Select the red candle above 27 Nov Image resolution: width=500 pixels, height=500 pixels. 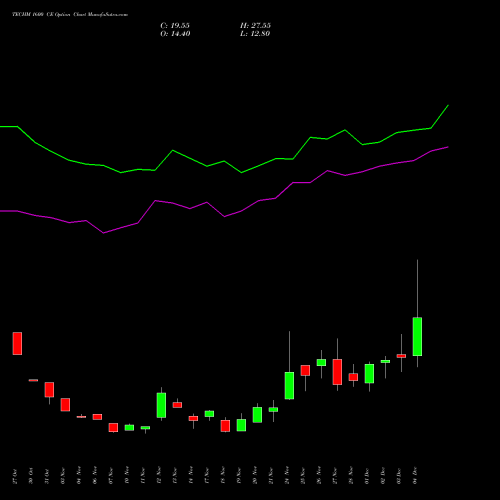pyautogui.click(x=337, y=372)
